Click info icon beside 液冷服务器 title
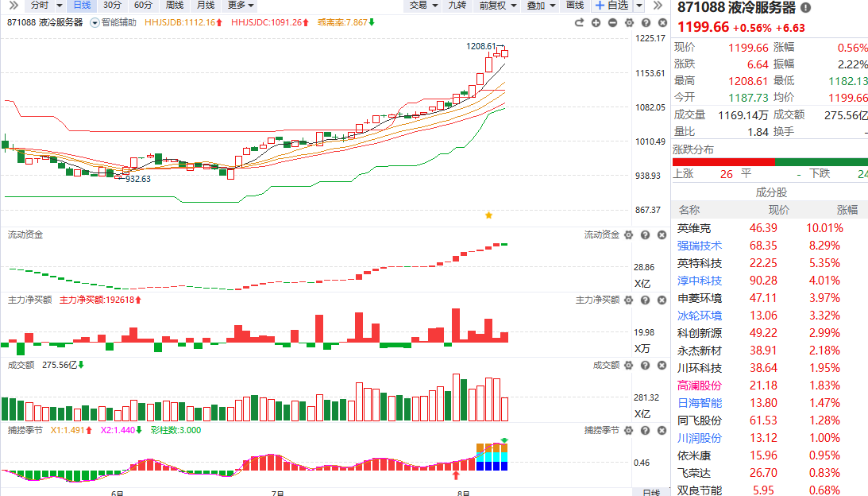The width and height of the screenshot is (868, 496). click(805, 8)
